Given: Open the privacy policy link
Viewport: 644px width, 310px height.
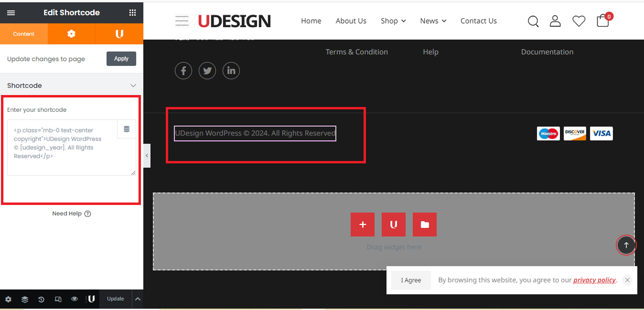Looking at the screenshot, I should click(595, 280).
